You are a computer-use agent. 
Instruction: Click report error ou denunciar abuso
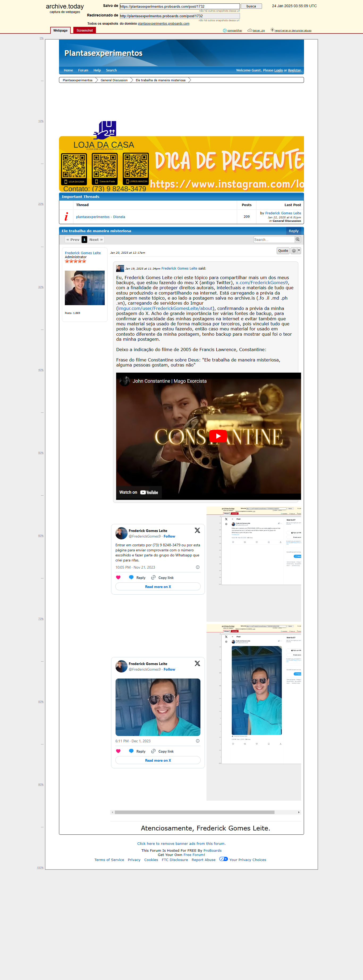click(291, 31)
